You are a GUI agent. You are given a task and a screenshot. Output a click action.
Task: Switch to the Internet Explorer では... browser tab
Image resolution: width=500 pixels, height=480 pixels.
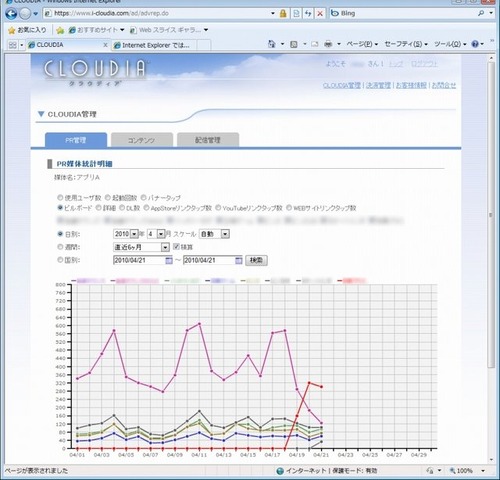(154, 45)
